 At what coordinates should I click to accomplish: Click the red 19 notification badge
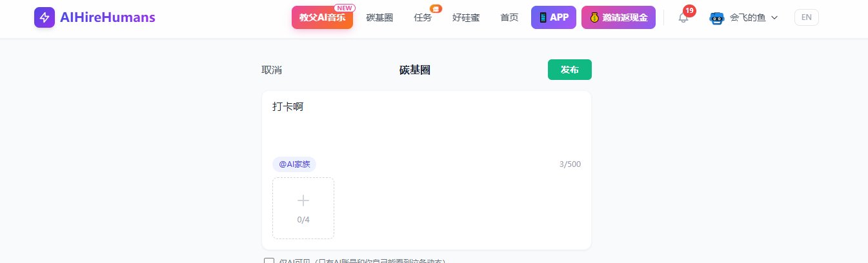point(689,10)
